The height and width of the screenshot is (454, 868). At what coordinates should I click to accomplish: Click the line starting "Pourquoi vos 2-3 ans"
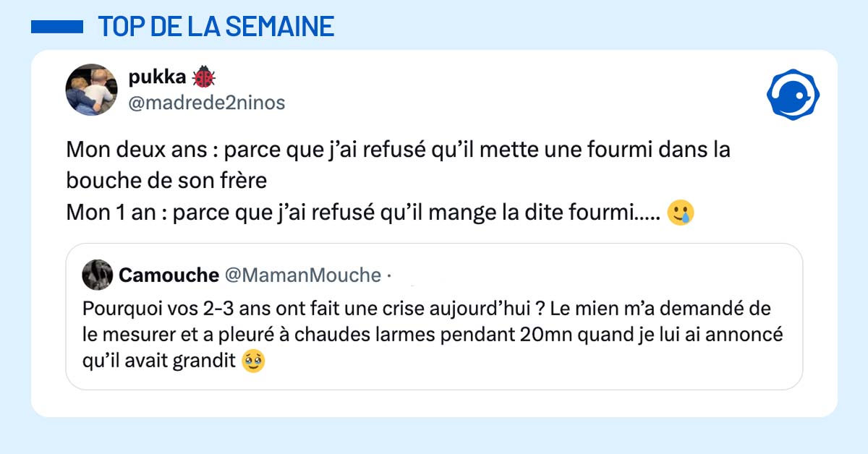(427, 309)
